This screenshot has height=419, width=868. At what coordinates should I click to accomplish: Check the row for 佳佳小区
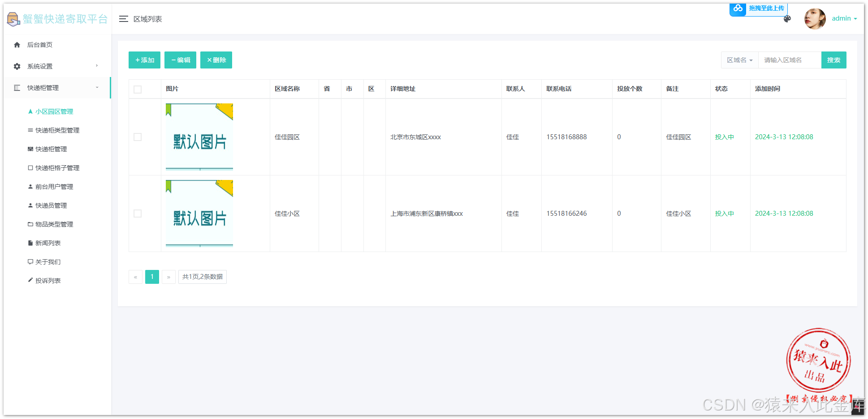pos(138,214)
